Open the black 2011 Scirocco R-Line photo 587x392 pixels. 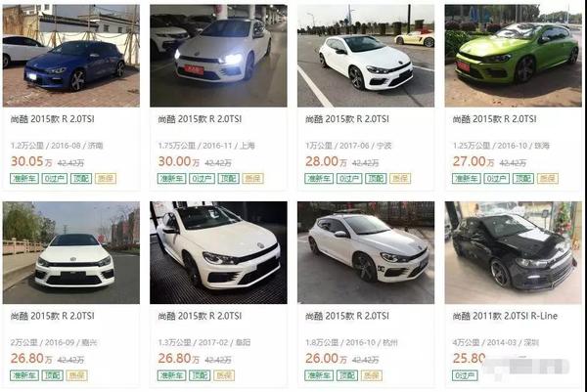pyautogui.click(x=514, y=253)
